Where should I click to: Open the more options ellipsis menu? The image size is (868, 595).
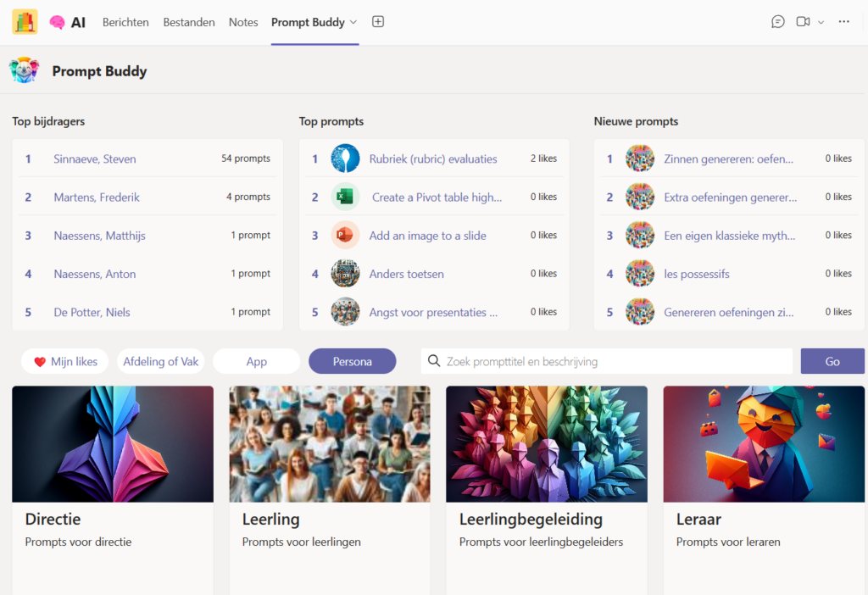coord(843,22)
